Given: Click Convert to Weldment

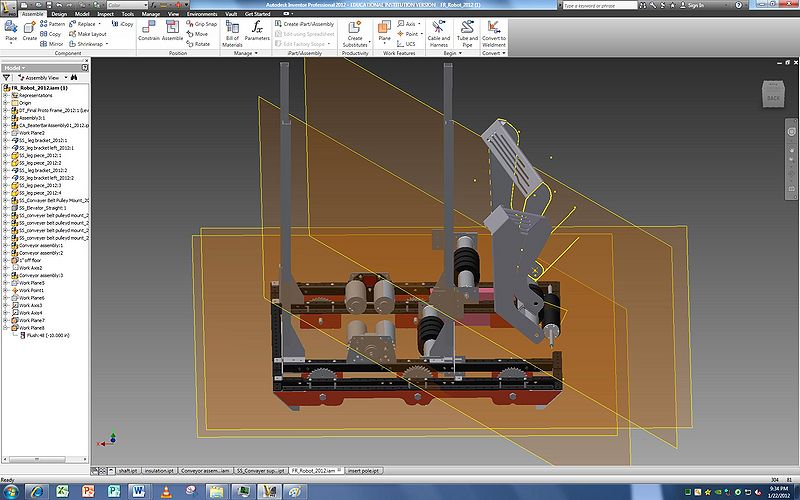Looking at the screenshot, I should click(494, 34).
